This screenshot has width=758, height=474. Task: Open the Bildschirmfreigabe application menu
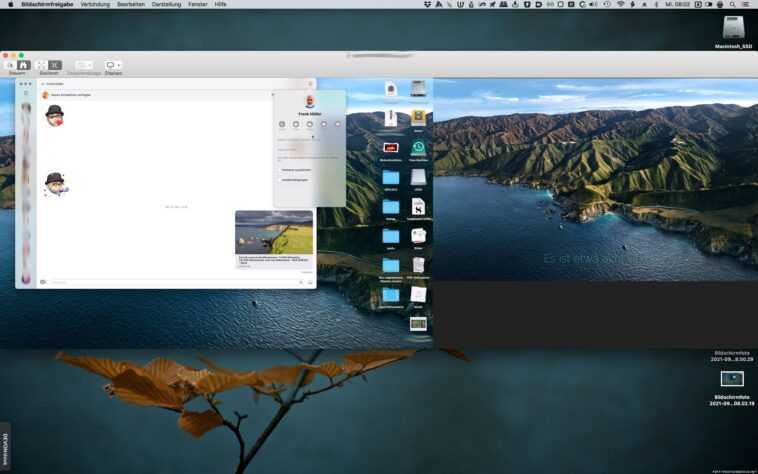point(47,4)
